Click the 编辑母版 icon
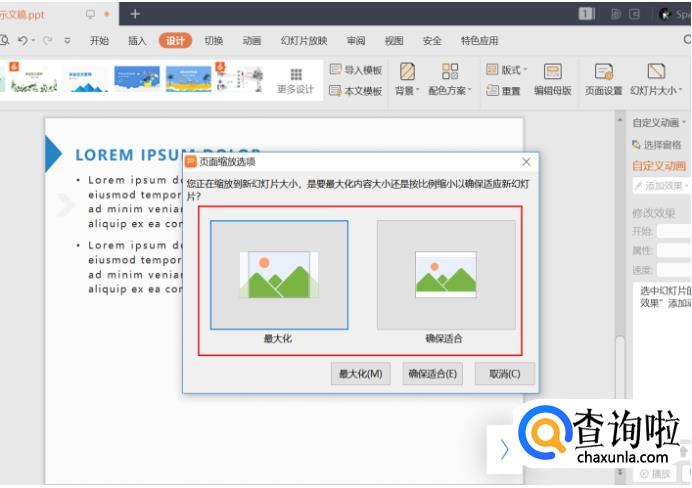Image resolution: width=692 pixels, height=488 pixels. coord(553,71)
